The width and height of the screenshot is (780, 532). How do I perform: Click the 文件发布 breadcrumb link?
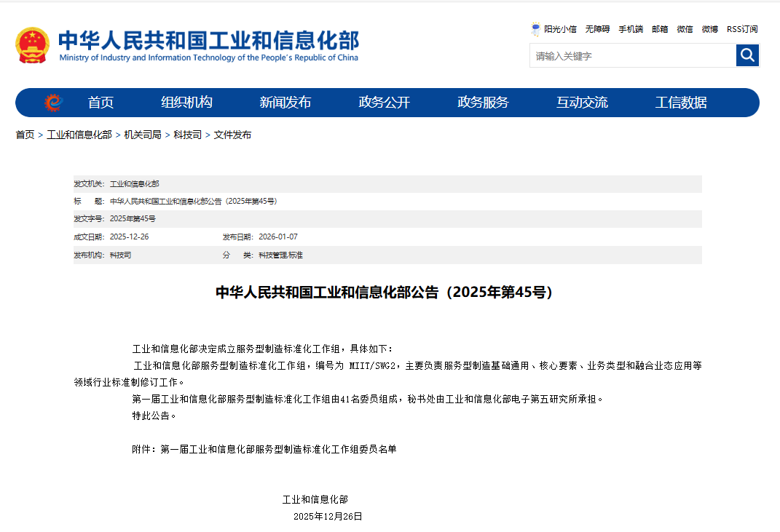pos(232,135)
